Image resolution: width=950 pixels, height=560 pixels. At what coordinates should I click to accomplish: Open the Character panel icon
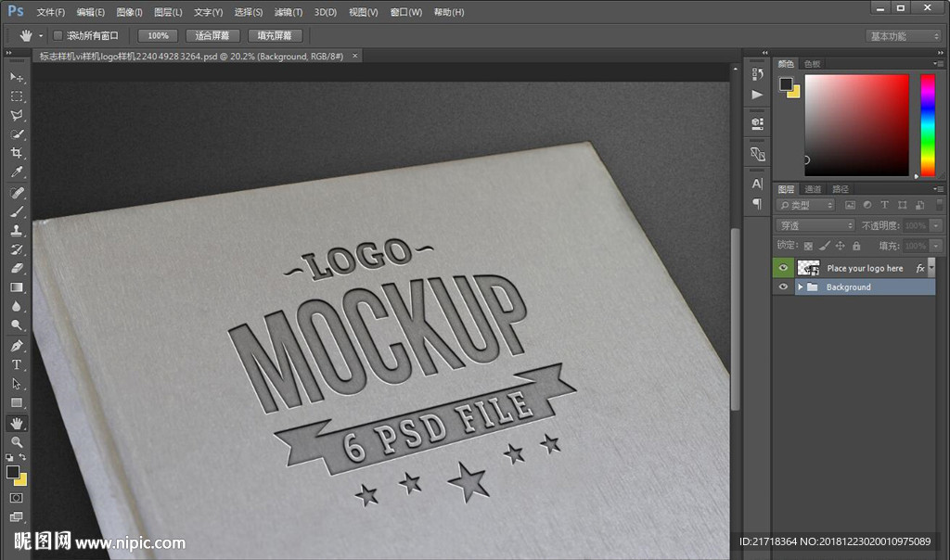[x=757, y=184]
